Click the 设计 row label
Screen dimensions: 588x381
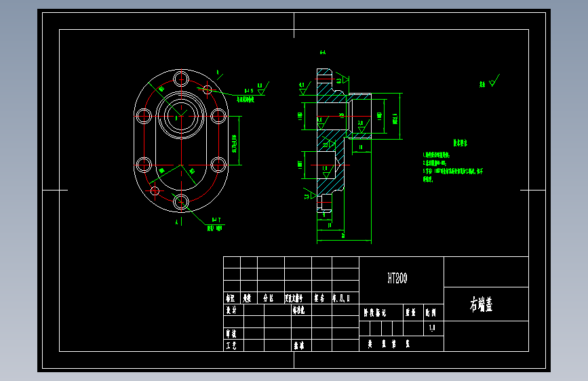(x=231, y=310)
